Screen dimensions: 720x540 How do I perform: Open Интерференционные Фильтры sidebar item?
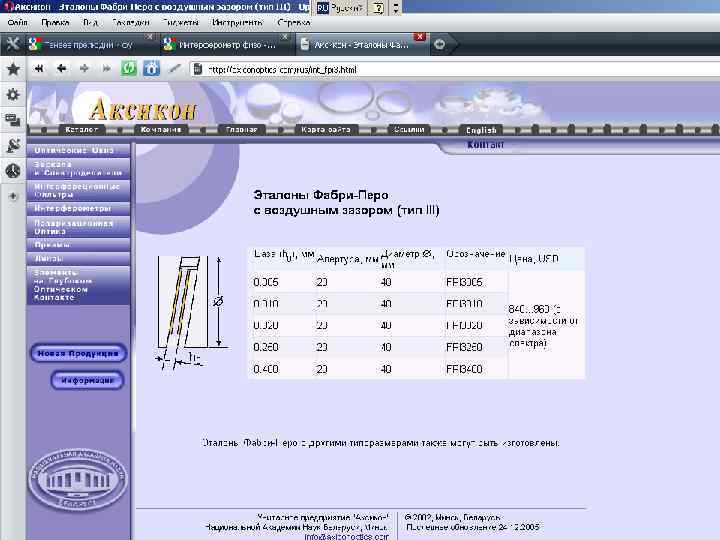pos(78,191)
